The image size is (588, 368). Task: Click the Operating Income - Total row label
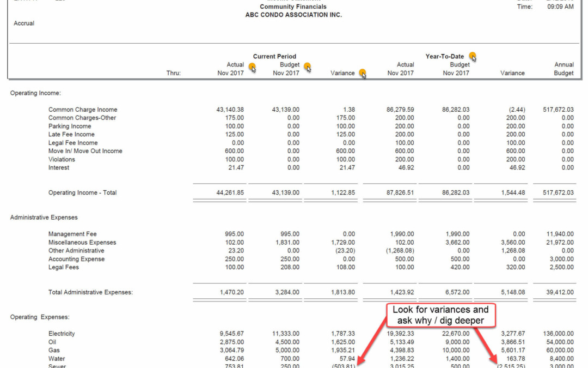pos(82,192)
